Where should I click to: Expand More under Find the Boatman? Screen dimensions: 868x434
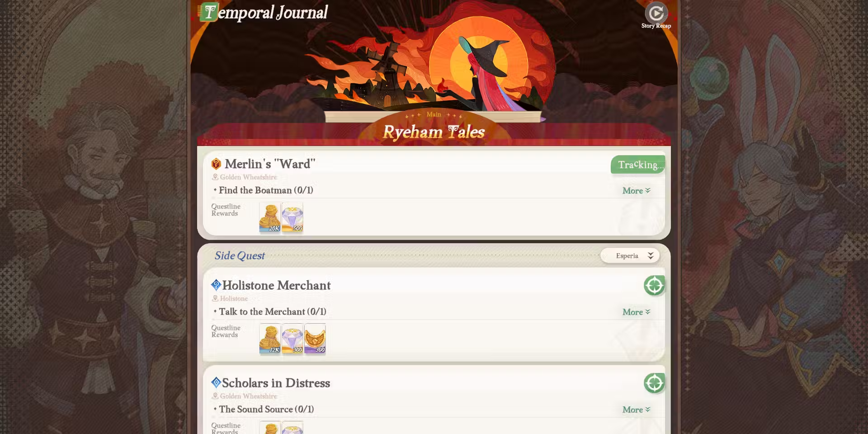coord(636,191)
